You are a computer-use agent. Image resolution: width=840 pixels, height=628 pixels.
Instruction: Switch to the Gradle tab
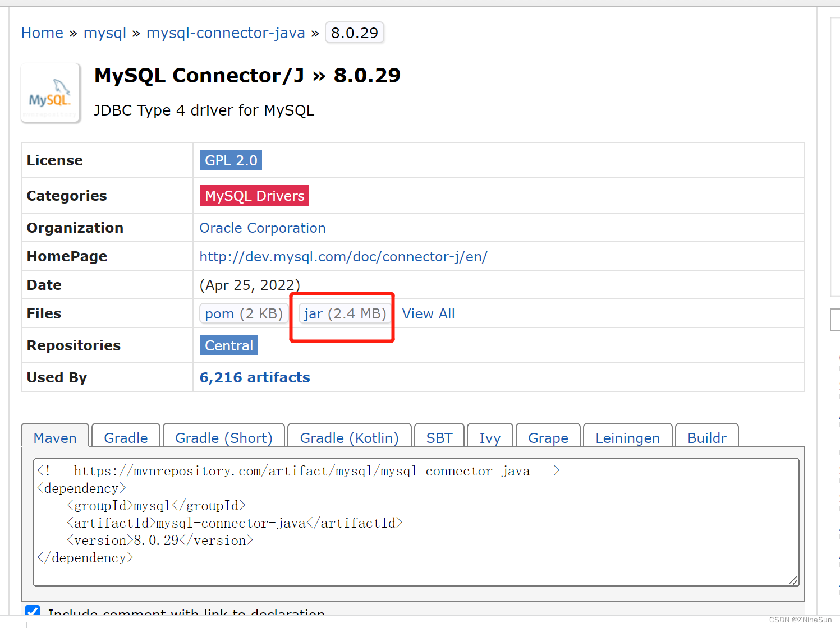126,436
